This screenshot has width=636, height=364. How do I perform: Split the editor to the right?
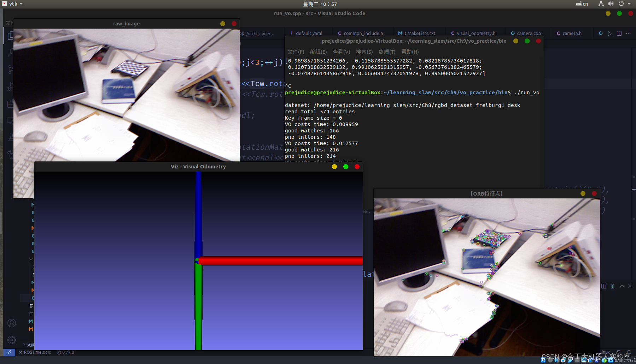pyautogui.click(x=619, y=33)
